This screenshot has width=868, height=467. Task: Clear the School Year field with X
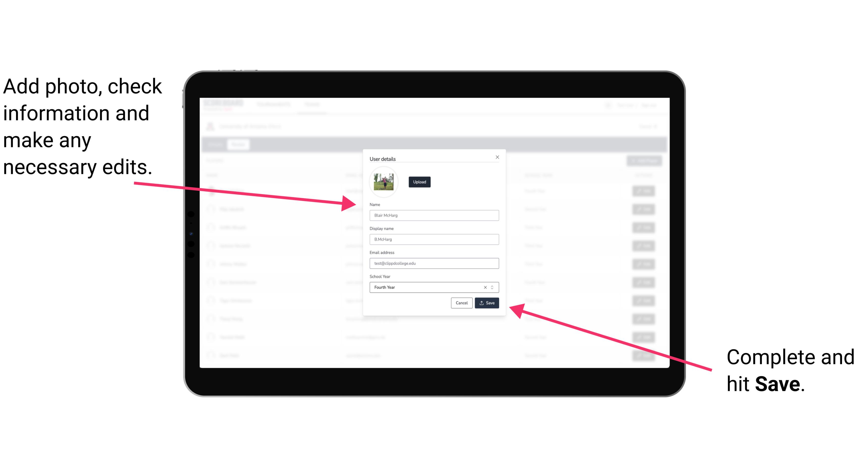coord(485,286)
